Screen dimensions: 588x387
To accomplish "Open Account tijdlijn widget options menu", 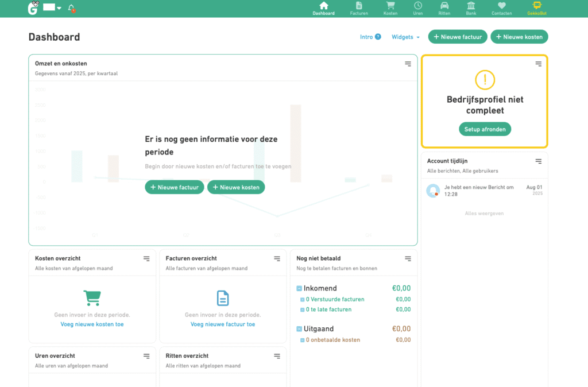I will [538, 161].
